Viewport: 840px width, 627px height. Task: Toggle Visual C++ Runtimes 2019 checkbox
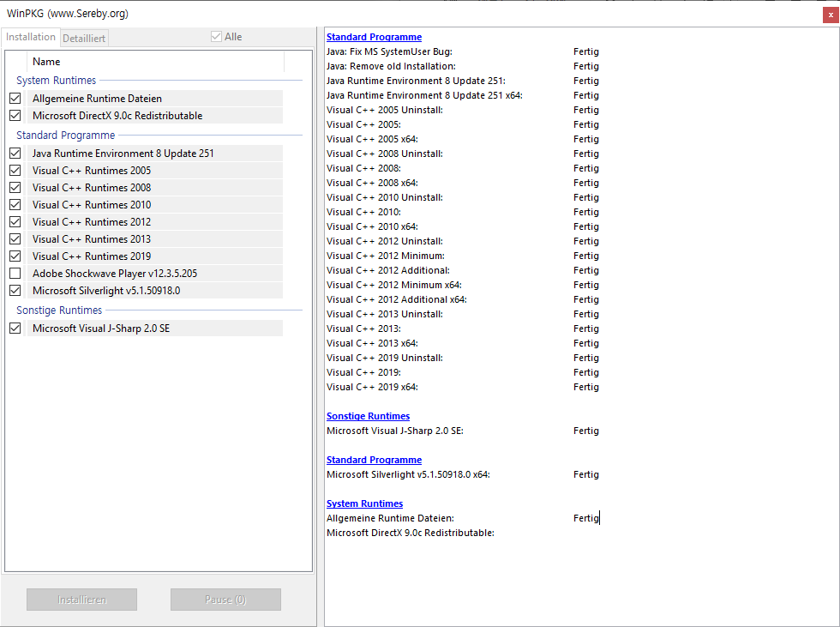pyautogui.click(x=15, y=256)
